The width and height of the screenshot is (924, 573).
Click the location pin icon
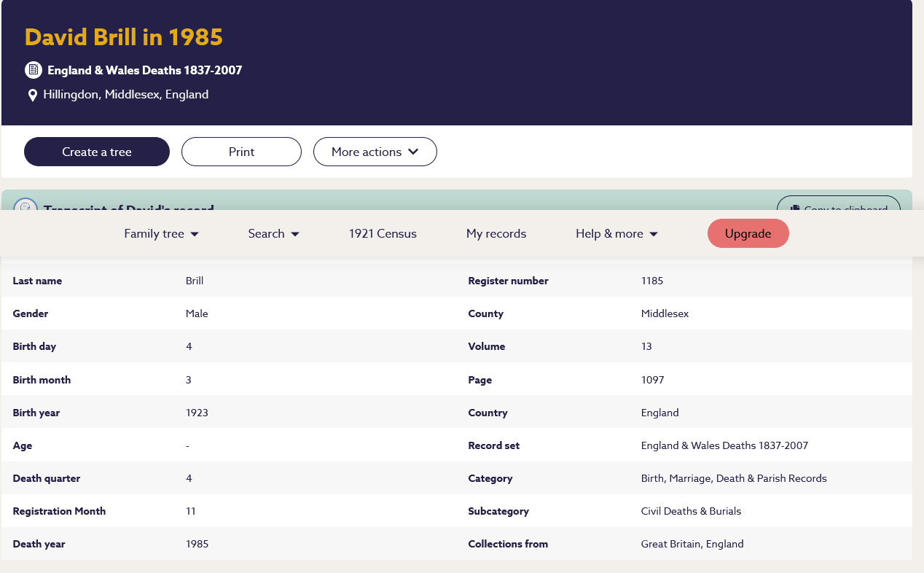coord(33,95)
